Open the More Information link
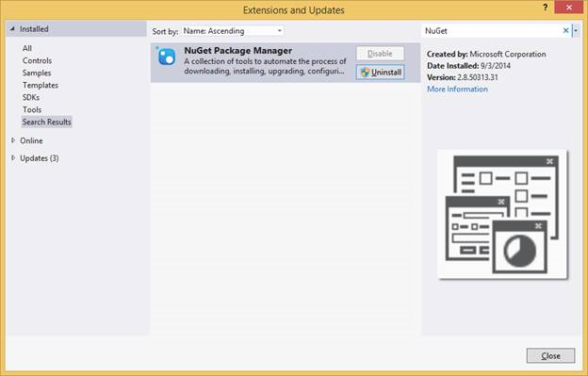Image resolution: width=588 pixels, height=376 pixels. tap(458, 89)
